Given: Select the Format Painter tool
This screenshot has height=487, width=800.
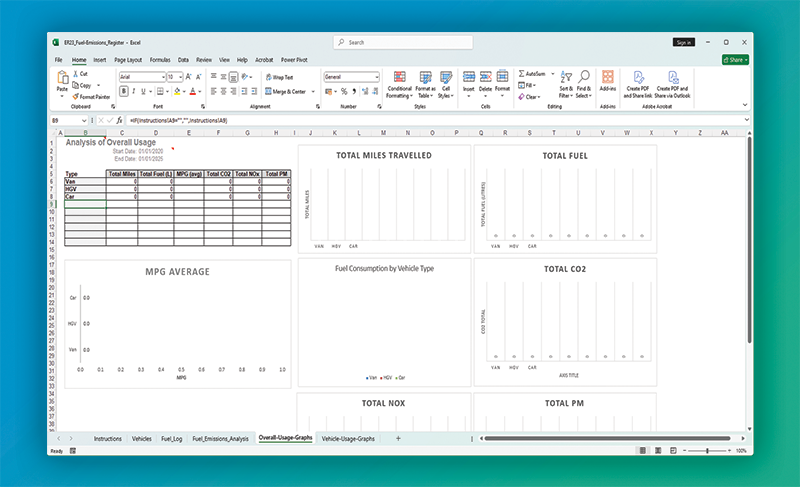Looking at the screenshot, I should tap(93, 96).
